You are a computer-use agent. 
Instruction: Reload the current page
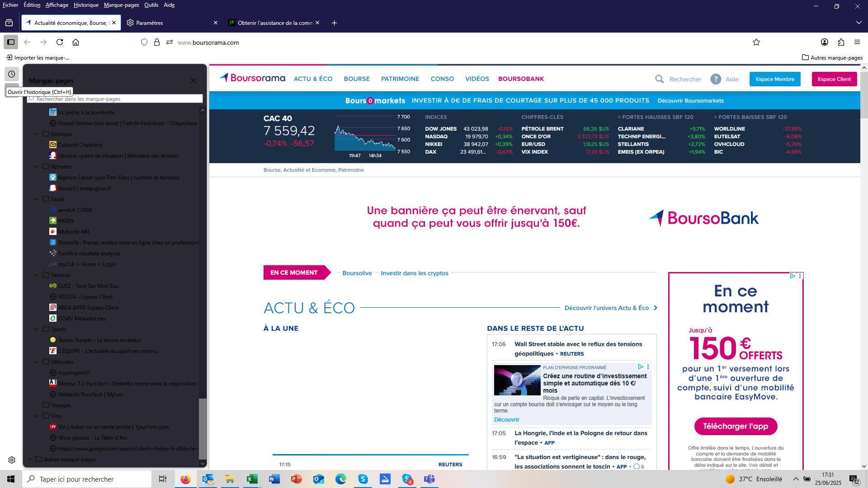(60, 42)
